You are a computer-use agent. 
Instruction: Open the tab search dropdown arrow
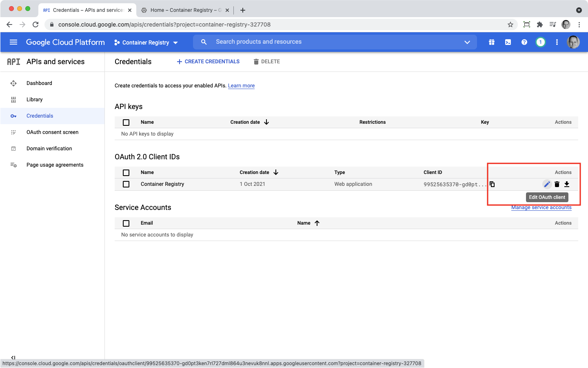(579, 10)
